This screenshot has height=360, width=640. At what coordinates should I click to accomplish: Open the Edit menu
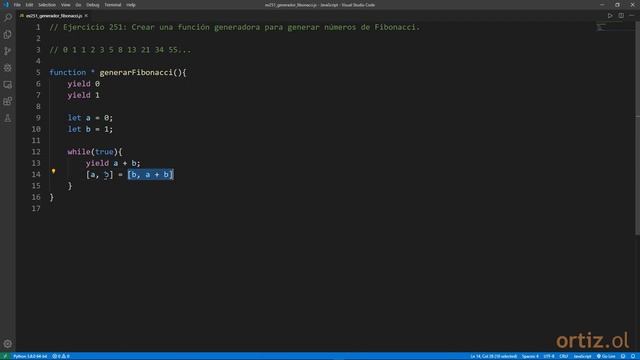29,5
